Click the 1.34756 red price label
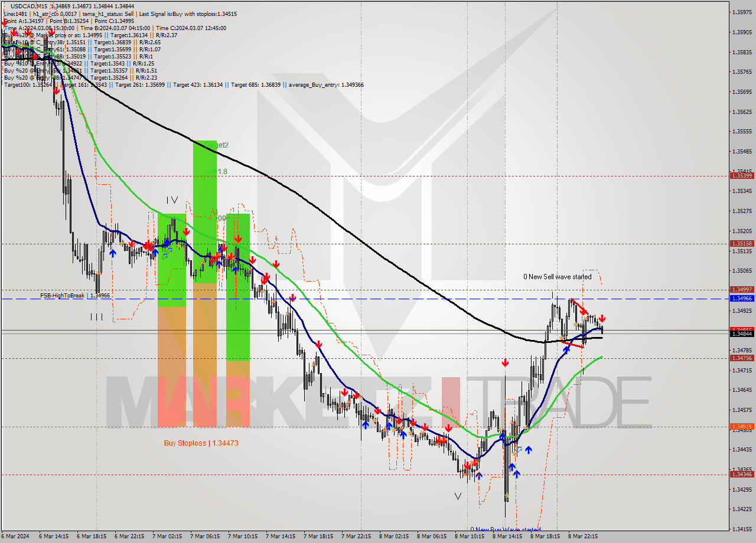 pos(742,358)
